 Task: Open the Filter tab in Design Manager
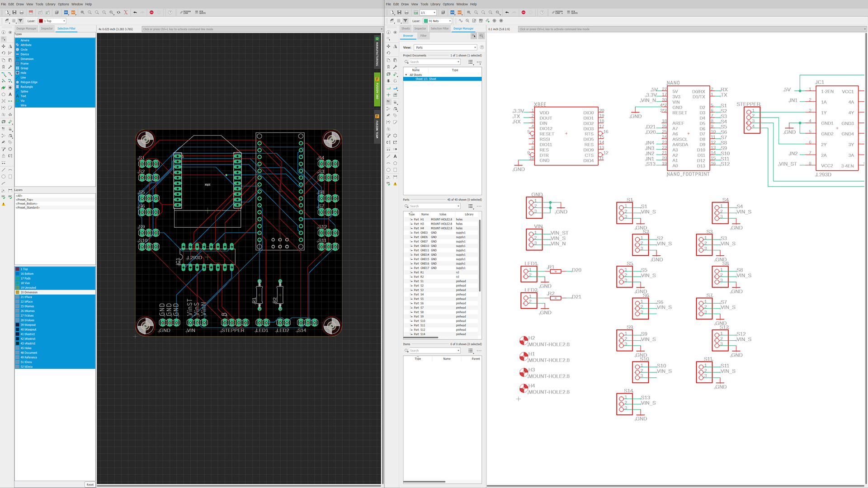coord(423,36)
